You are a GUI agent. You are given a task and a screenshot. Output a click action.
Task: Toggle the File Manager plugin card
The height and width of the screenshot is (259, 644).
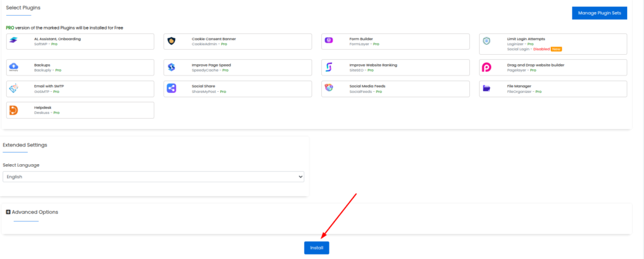pos(553,89)
